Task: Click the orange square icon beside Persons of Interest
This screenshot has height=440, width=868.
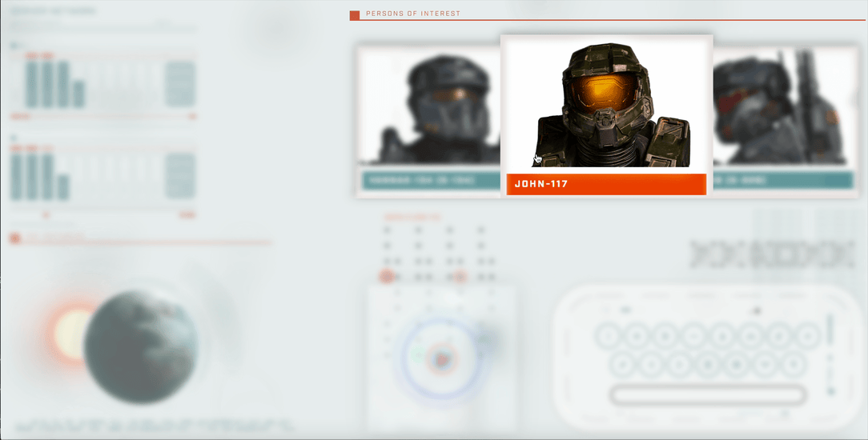Action: tap(355, 15)
